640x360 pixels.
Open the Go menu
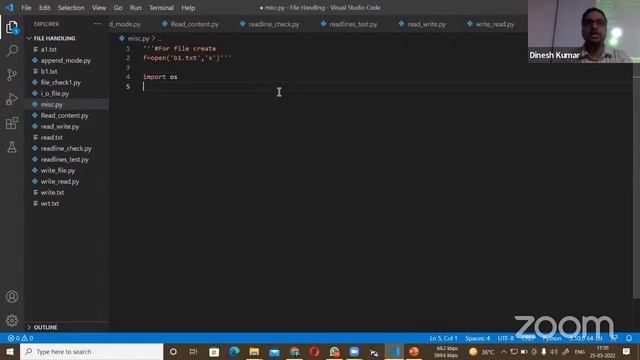pyautogui.click(x=118, y=8)
